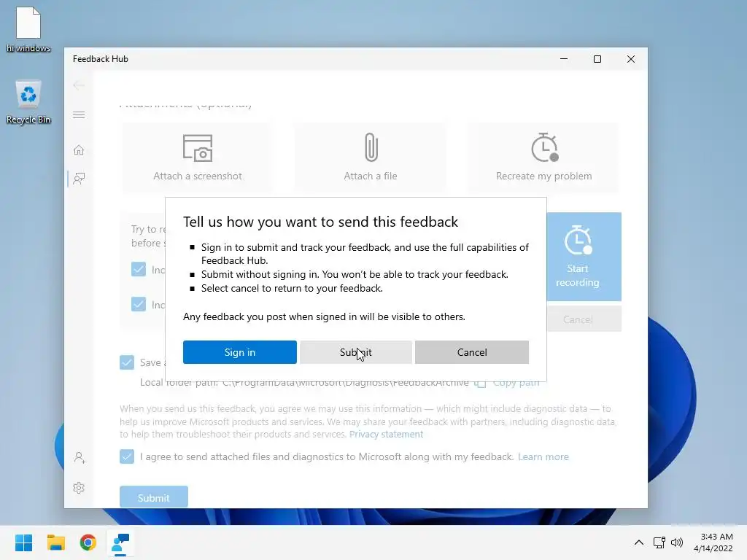Open network status tray icon
The height and width of the screenshot is (560, 747).
[x=659, y=542]
